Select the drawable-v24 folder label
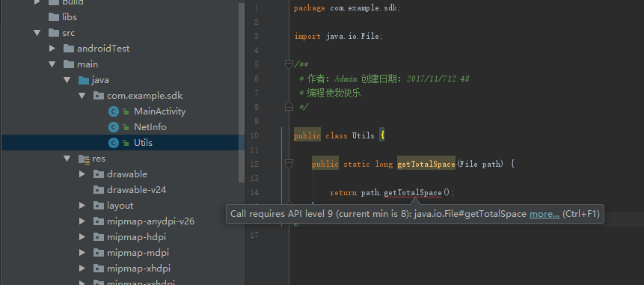The width and height of the screenshot is (644, 285). pos(136,190)
